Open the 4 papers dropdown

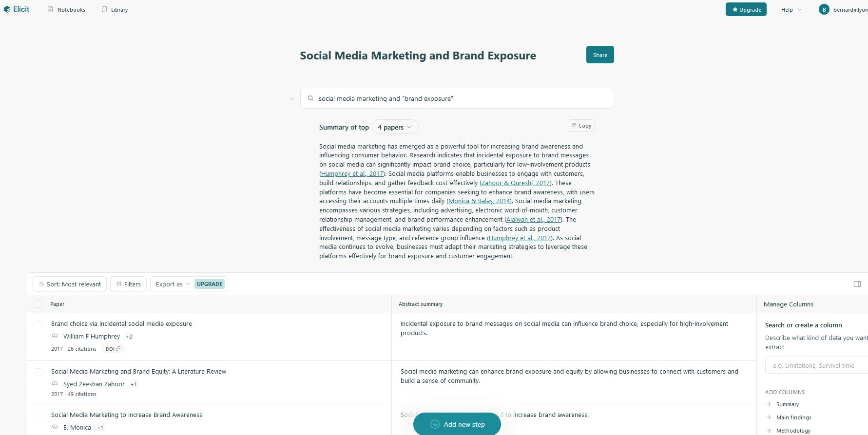tap(395, 127)
